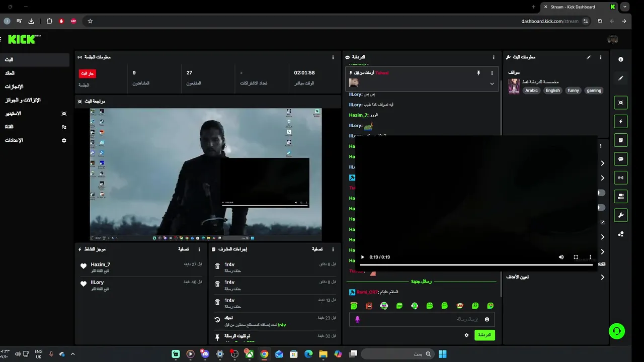Toggle the lightning activity widget icon

[621, 121]
